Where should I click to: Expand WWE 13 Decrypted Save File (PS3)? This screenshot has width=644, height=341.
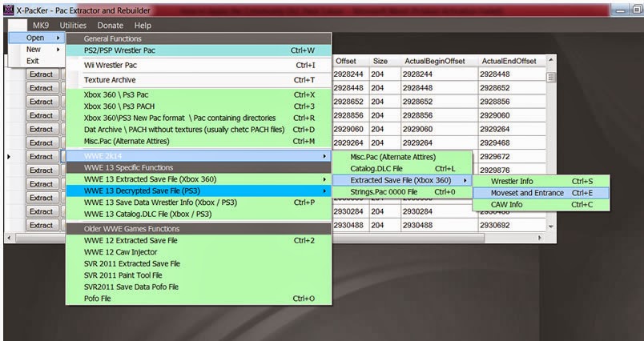199,191
